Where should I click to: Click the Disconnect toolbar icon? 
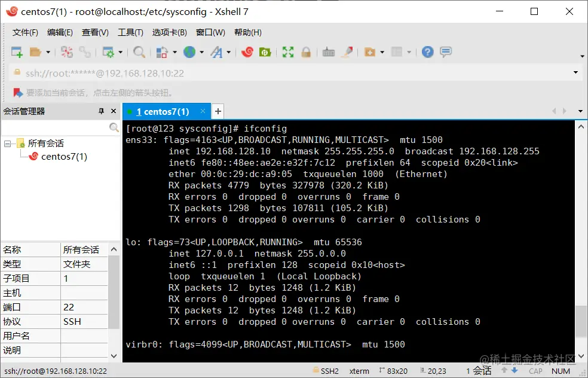tap(67, 52)
